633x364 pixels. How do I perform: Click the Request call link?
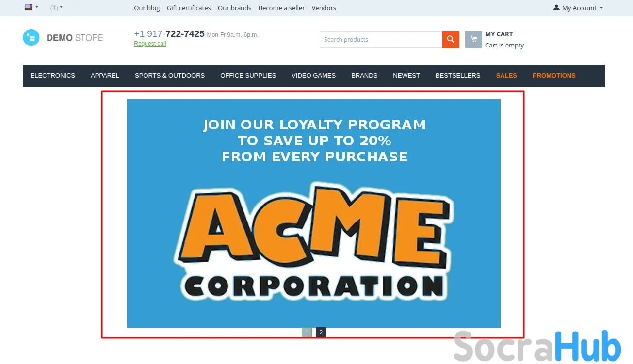[x=150, y=44]
